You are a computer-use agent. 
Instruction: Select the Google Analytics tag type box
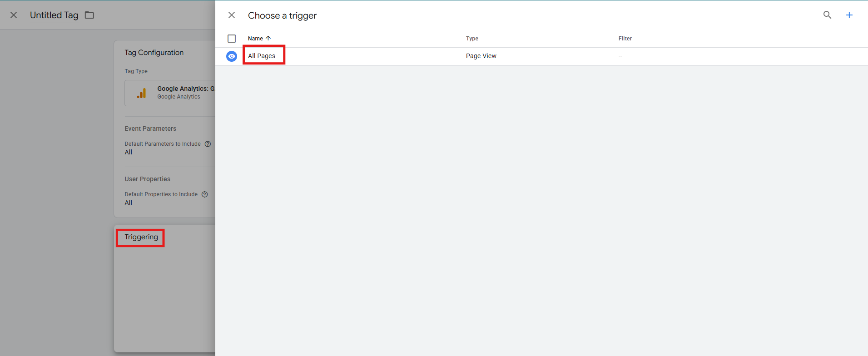(170, 93)
